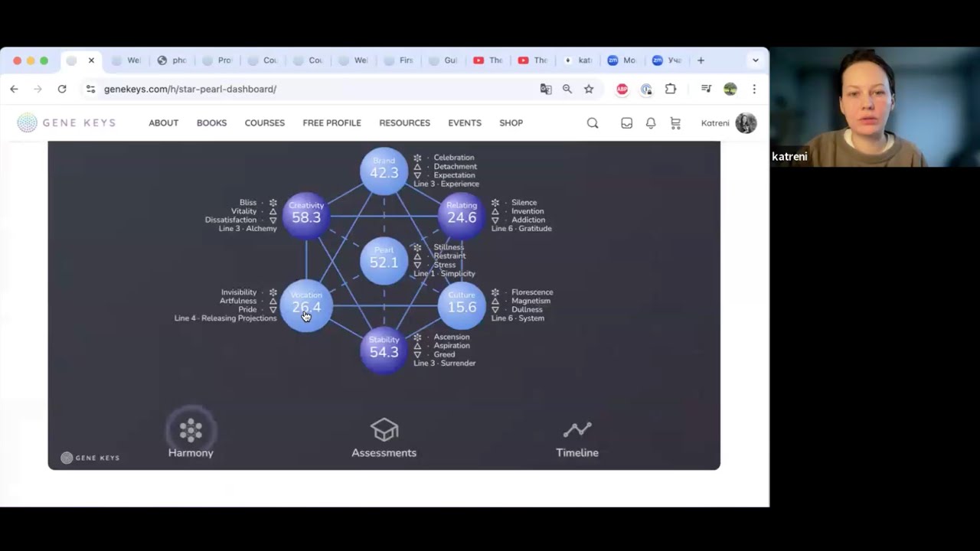Click the Katreni account name
Viewport: 980px width, 551px height.
(715, 123)
